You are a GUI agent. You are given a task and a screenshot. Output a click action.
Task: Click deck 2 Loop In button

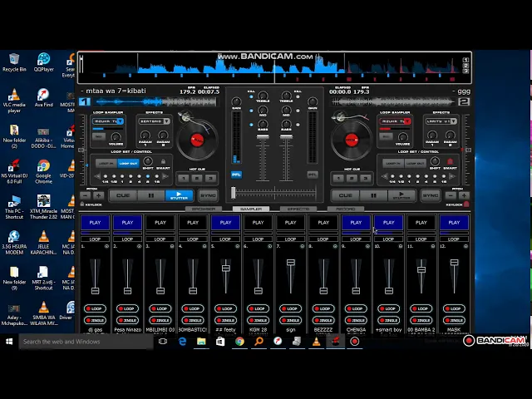(393, 163)
